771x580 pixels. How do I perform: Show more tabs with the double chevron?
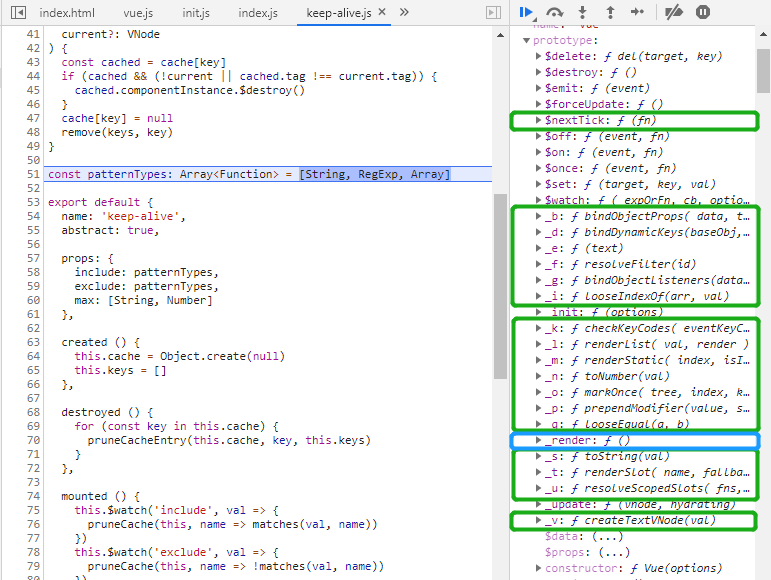[404, 12]
